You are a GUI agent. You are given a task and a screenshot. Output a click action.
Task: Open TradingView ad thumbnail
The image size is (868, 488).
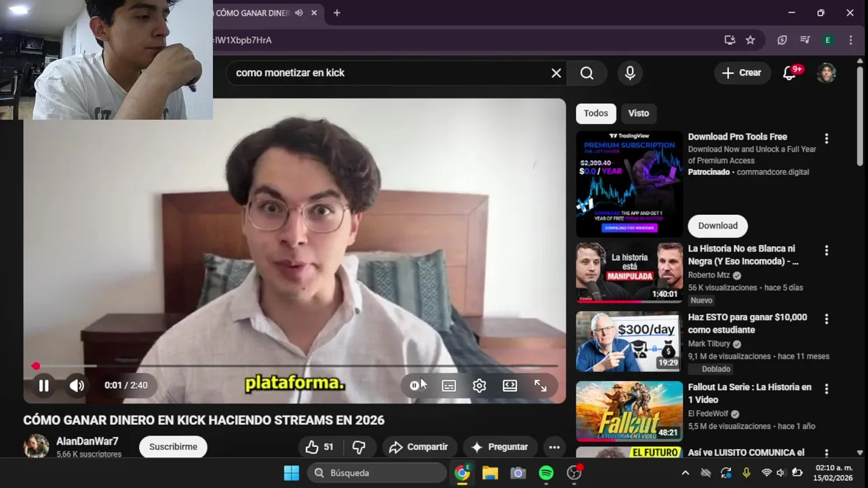[x=629, y=184]
